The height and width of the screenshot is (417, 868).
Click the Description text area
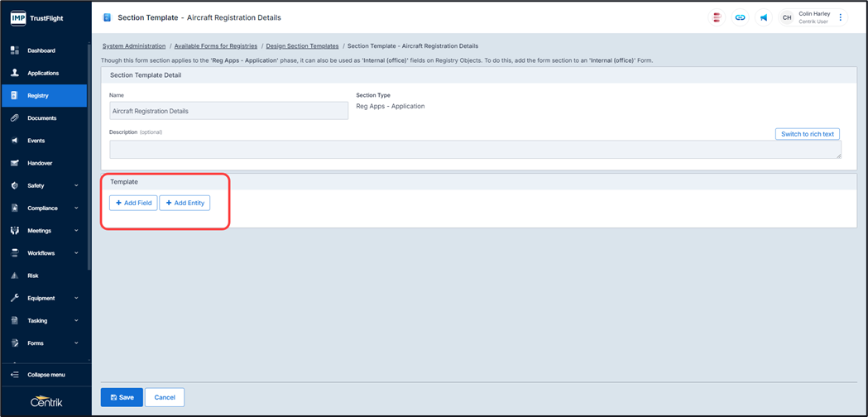(x=476, y=150)
